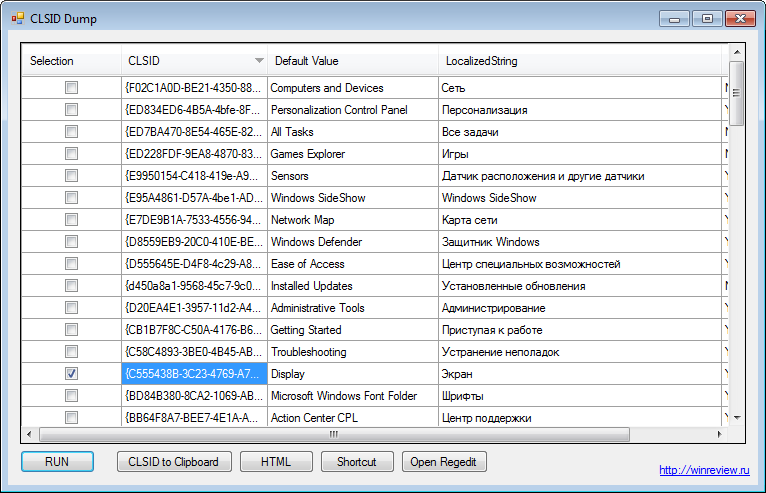Screen dimensions: 766x493
Task: Open the http://winreview.ru link
Action: 704,470
